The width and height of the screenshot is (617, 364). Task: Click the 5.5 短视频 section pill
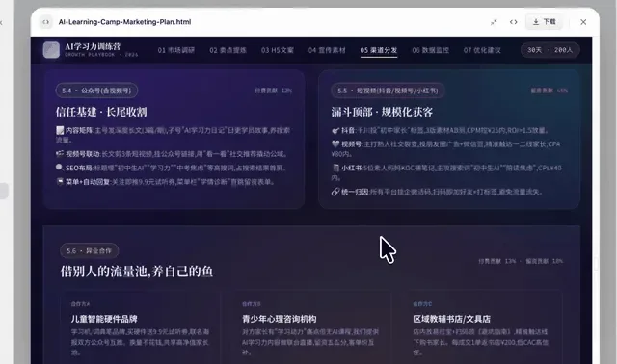[388, 91]
